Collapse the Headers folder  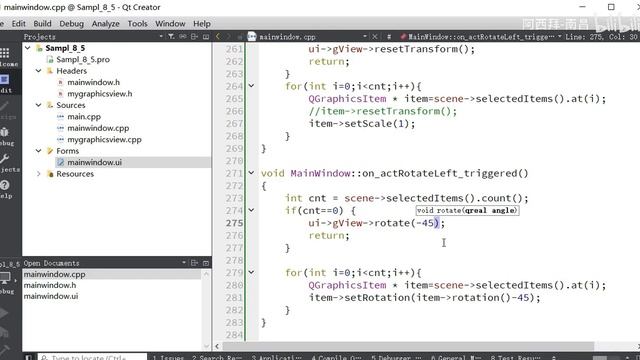pos(38,71)
